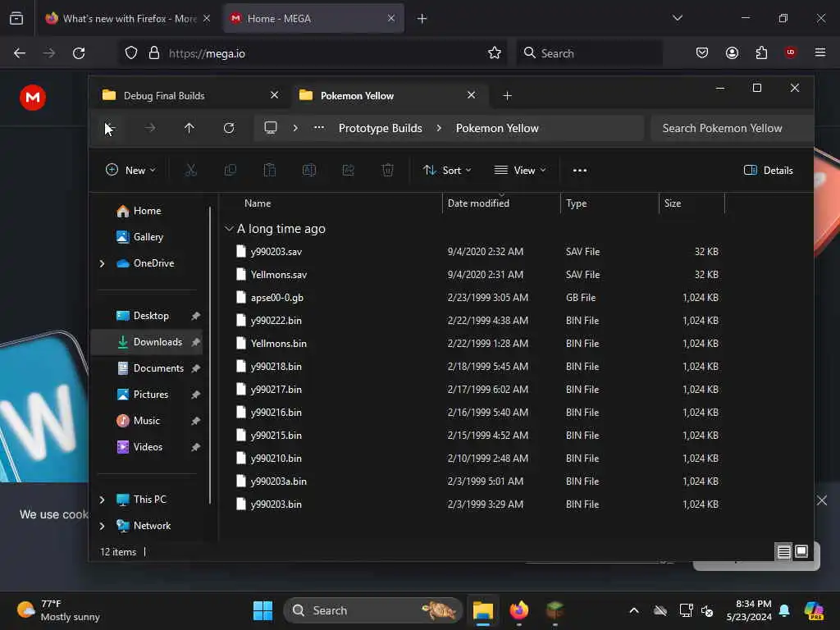Collapse the 'A long time ago' group
Image resolution: width=840 pixels, height=630 pixels.
coord(229,229)
